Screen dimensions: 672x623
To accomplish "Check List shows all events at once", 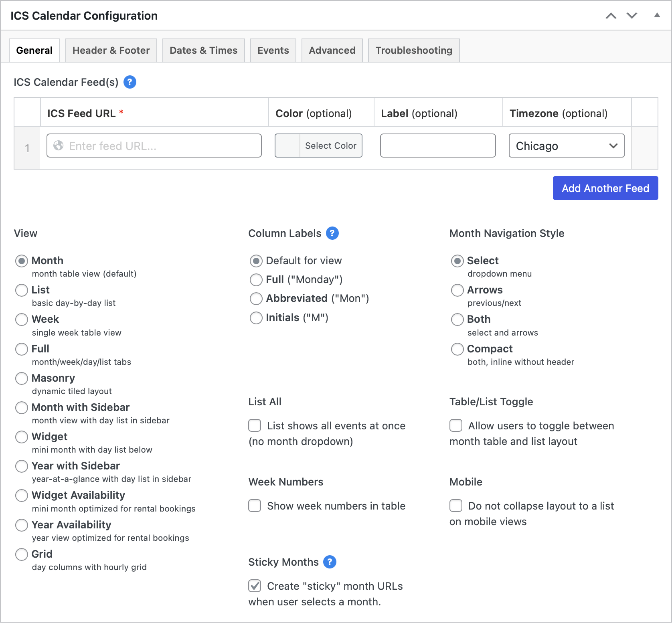I will pos(255,426).
